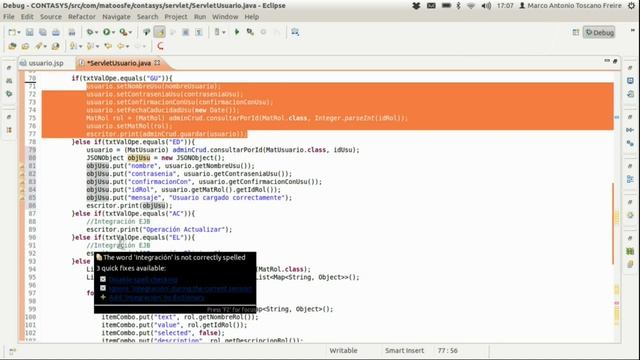Open the File menu
The image size is (640, 360).
9,17
